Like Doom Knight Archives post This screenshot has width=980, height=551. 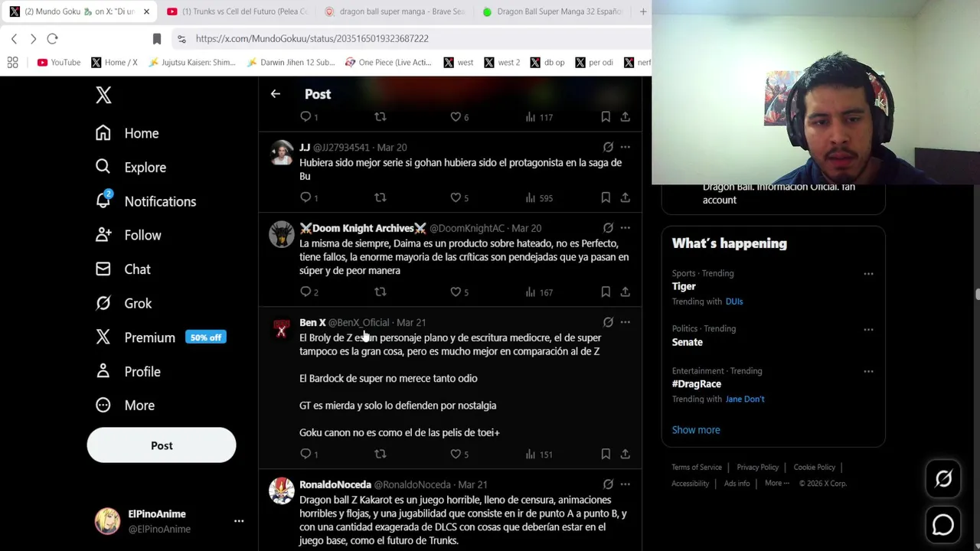(x=459, y=292)
